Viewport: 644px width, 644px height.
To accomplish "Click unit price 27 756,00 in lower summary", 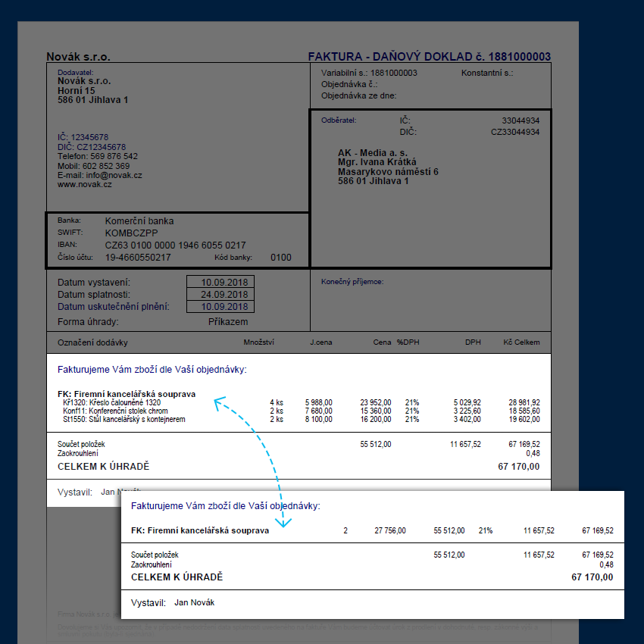I will coord(389,530).
